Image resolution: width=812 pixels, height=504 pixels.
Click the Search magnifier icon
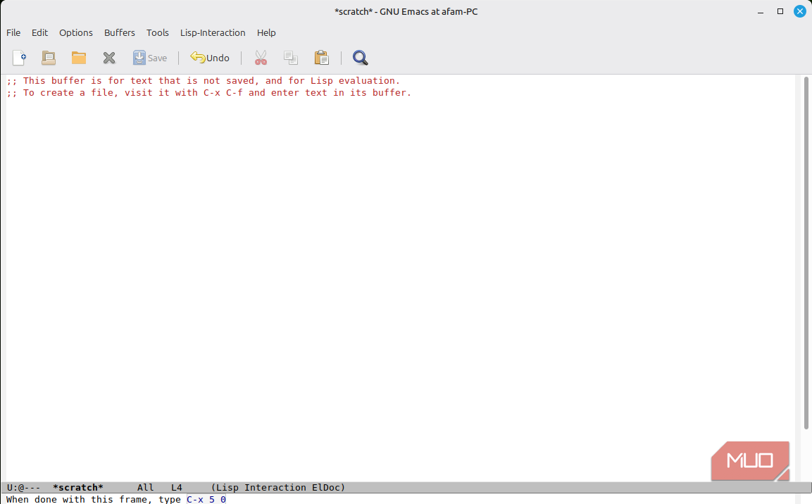point(360,58)
